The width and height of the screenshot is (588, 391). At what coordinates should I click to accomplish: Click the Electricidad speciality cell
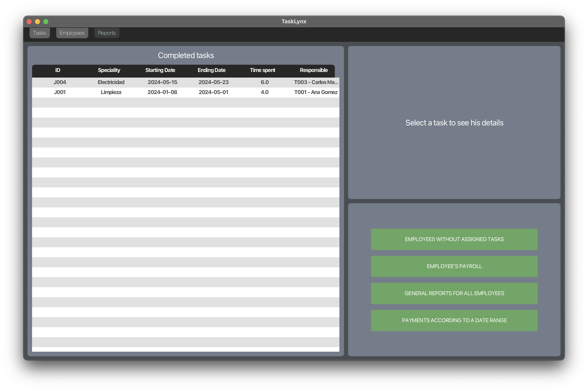[x=111, y=82]
